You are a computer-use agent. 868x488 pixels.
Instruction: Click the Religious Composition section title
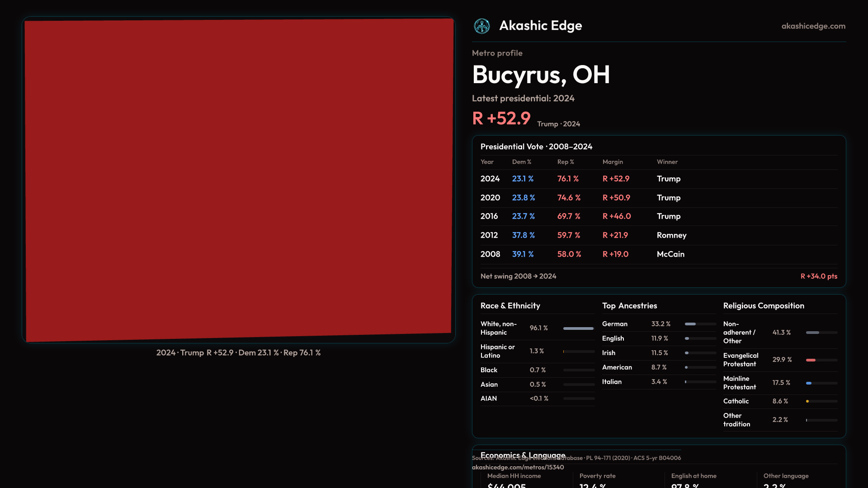pos(763,306)
